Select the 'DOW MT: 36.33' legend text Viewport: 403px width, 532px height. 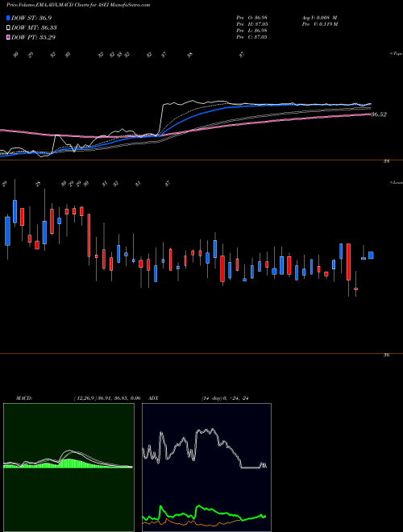(x=34, y=28)
